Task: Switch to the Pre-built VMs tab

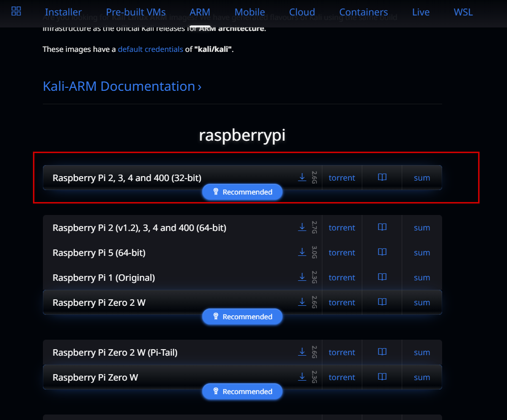Action: tap(136, 12)
